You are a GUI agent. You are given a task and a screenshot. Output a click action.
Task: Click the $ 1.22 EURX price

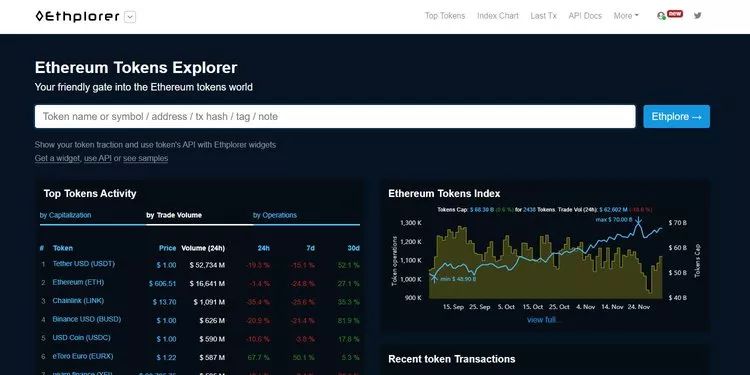[x=166, y=358]
